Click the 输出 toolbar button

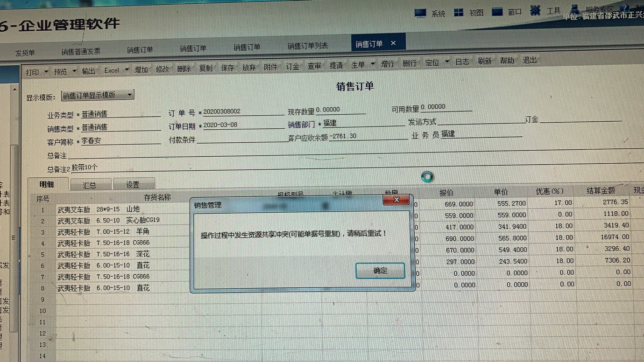tap(88, 71)
